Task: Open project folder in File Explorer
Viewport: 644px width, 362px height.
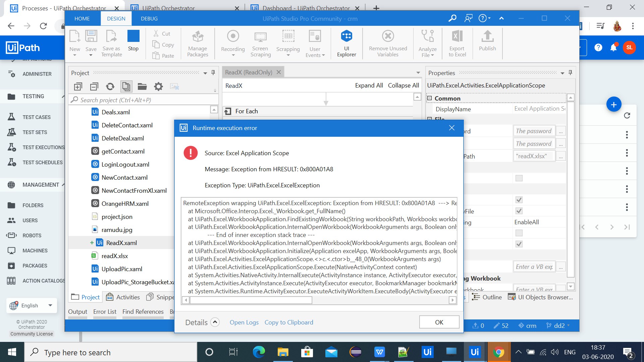Action: click(142, 87)
